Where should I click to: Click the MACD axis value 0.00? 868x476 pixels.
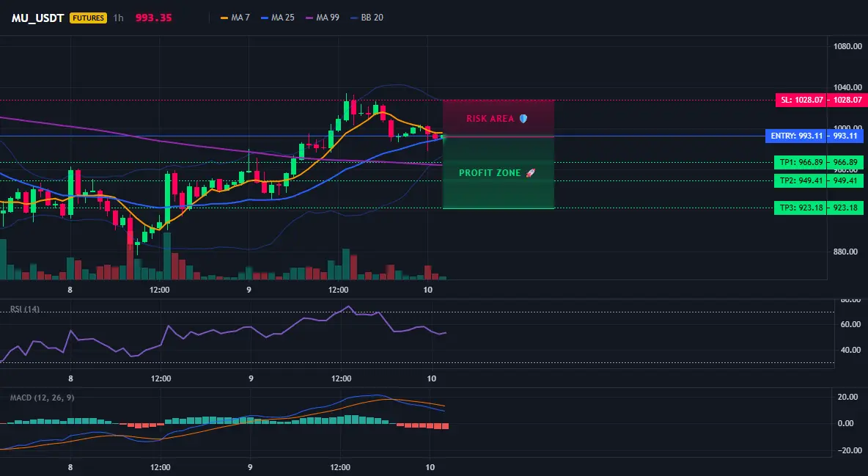[x=847, y=423]
